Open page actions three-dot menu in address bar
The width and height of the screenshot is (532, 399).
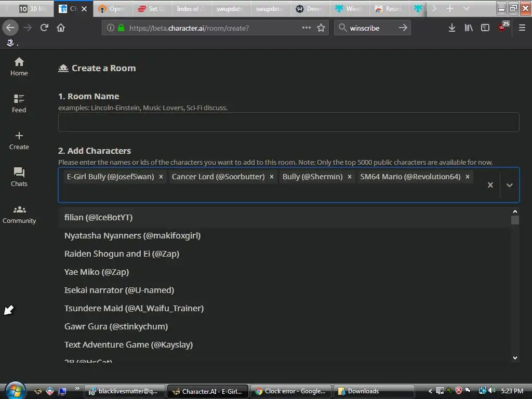[x=307, y=28]
